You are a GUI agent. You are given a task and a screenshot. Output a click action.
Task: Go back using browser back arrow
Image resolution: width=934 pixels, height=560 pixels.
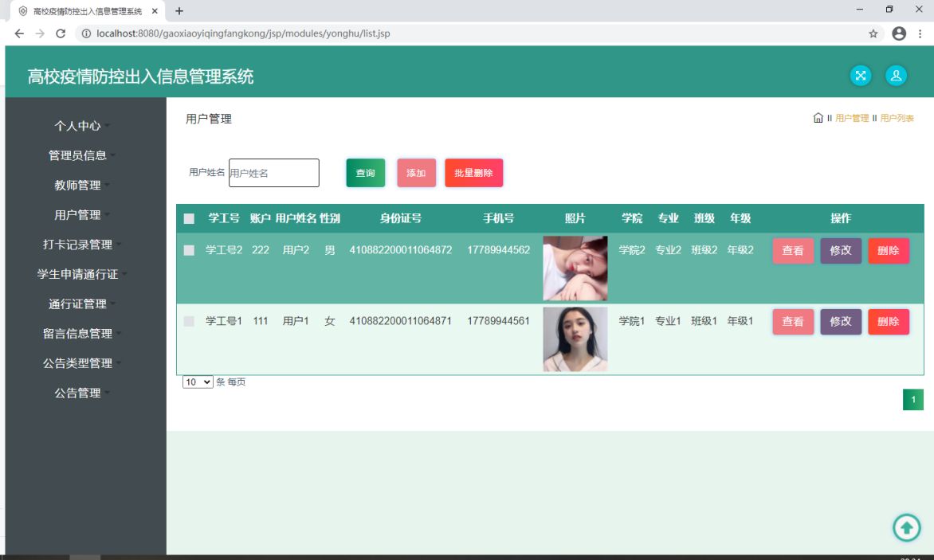coord(19,33)
